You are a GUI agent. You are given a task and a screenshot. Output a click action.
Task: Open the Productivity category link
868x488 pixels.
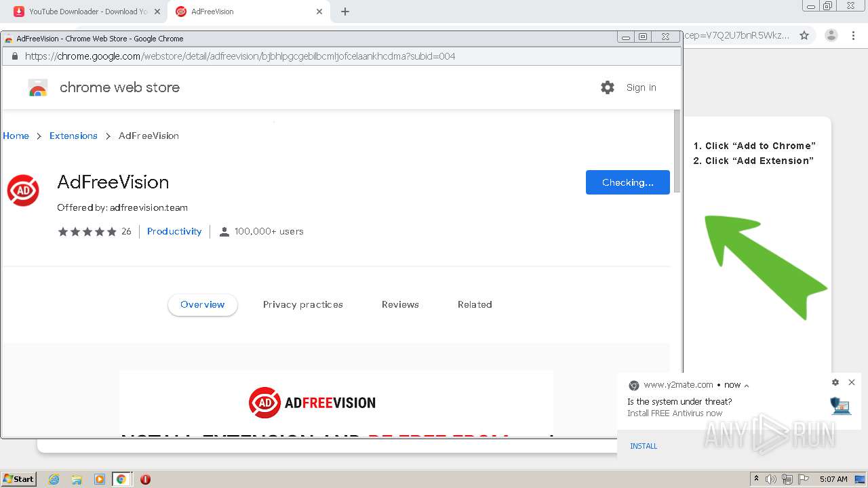click(174, 232)
